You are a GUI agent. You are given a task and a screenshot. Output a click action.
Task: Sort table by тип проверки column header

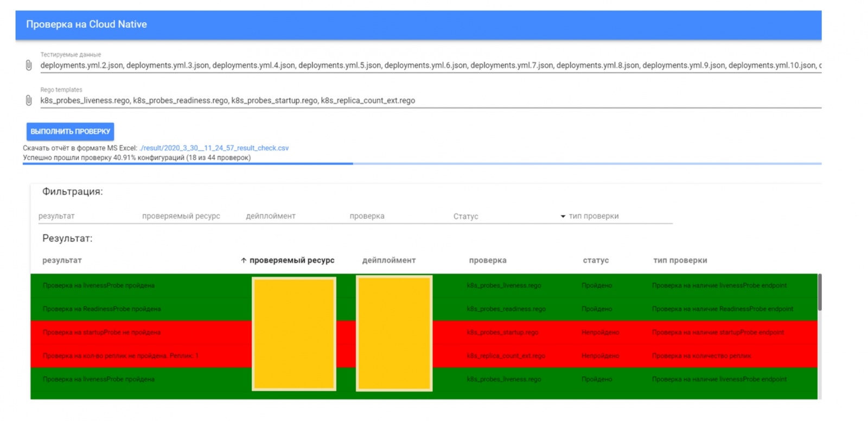[680, 260]
